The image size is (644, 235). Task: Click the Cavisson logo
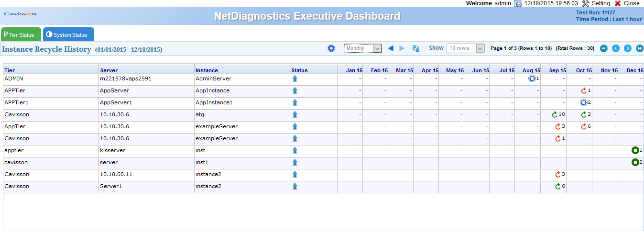(x=20, y=14)
